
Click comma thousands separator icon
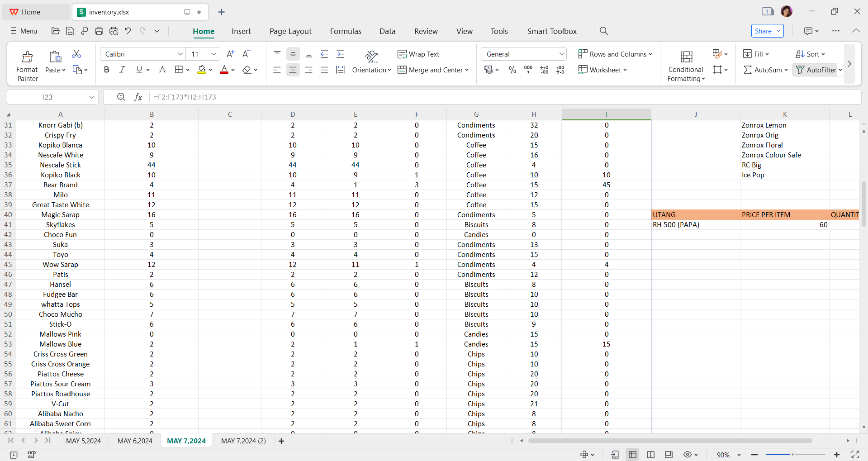528,70
